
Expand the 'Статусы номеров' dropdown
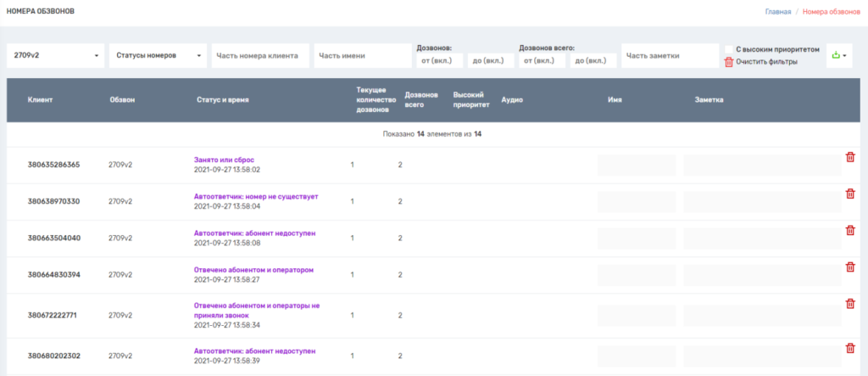(158, 56)
